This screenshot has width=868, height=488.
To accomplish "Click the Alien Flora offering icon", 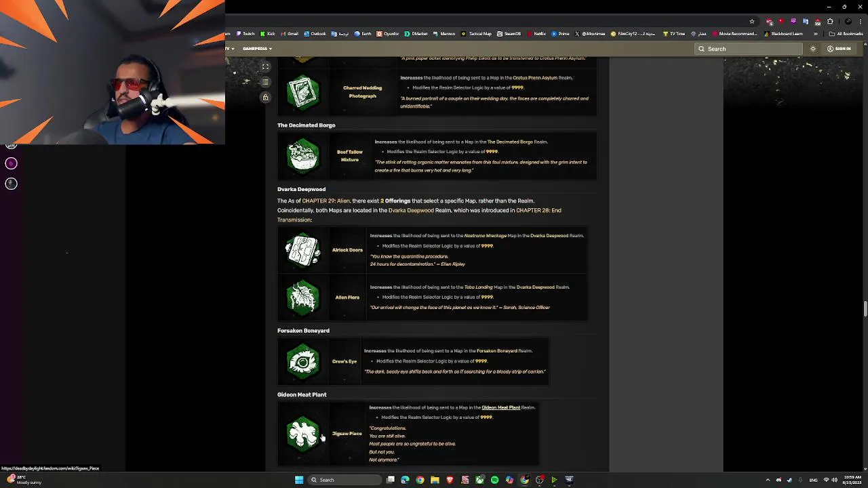I will tap(302, 298).
